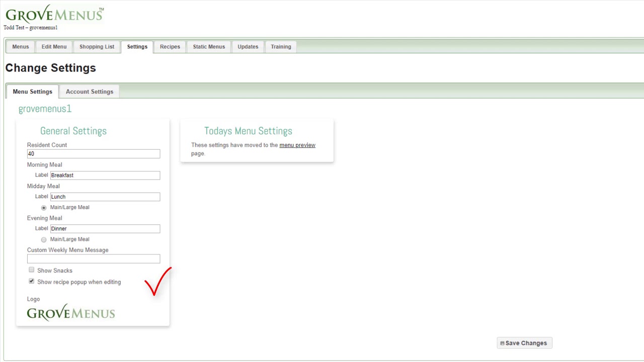Click the Change Settings page title
This screenshot has height=362, width=644.
coord(50,68)
